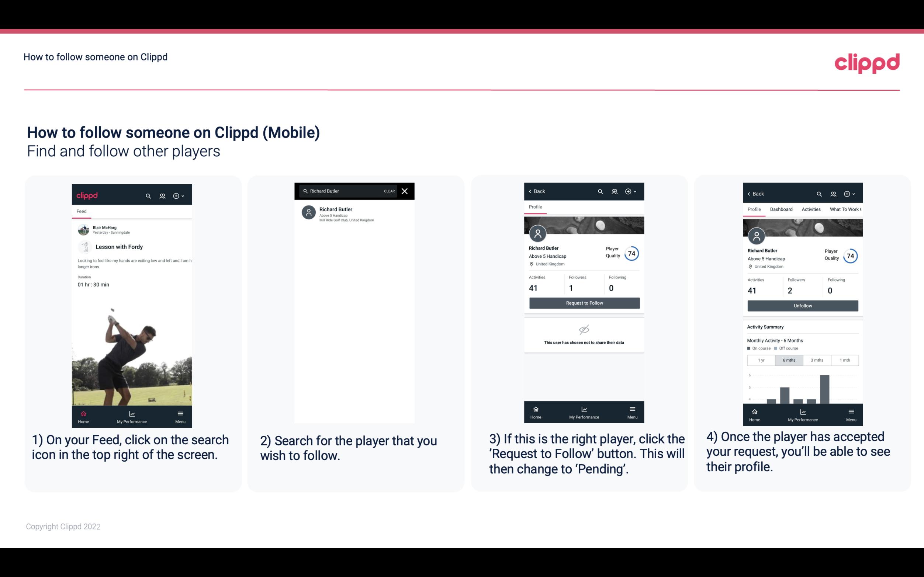Click the profile/account icon in top bar

162,195
